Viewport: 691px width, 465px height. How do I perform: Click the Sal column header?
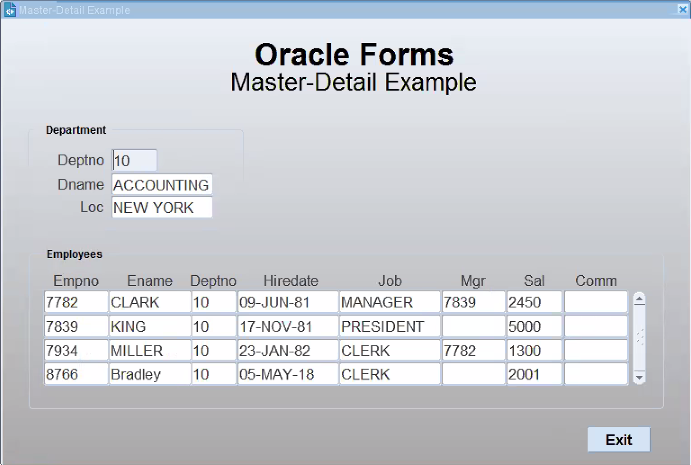[x=534, y=281]
